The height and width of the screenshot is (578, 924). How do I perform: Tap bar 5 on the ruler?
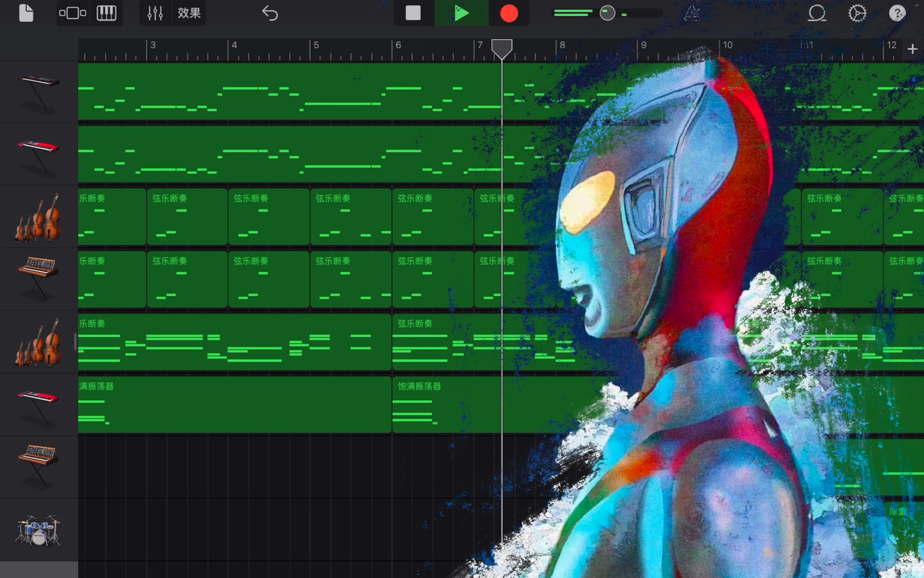point(316,45)
